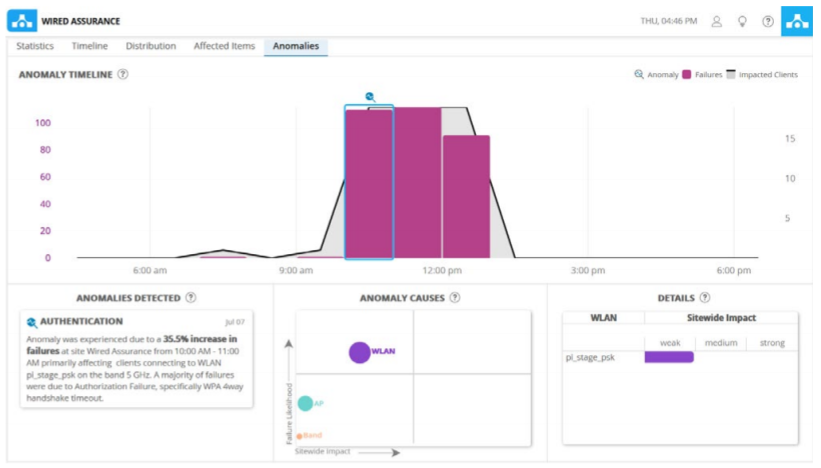Screen dimensions: 821x468
Task: Click the 'medium' impact column label
Action: pyautogui.click(x=721, y=343)
